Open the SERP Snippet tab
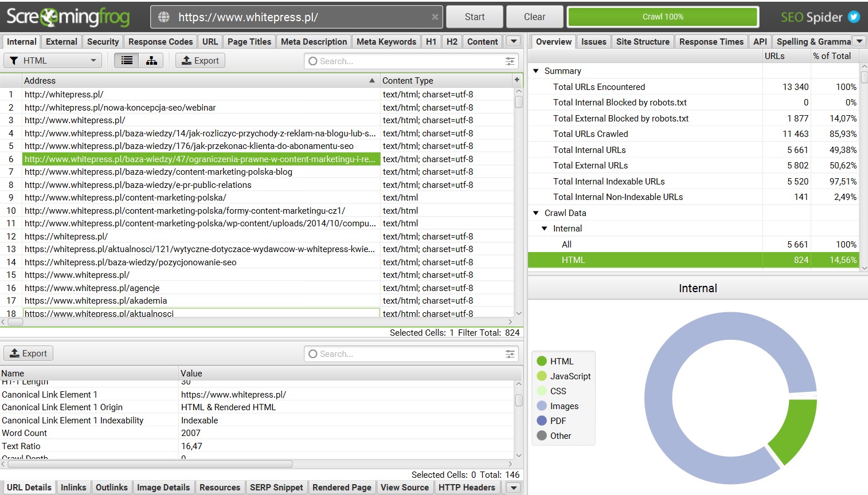Screen dimensions: 868x495 coord(276,488)
